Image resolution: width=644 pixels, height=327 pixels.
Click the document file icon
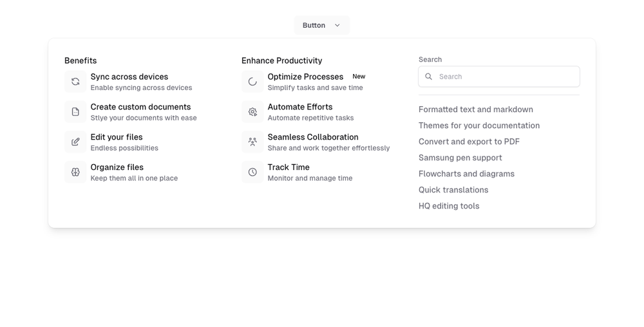click(x=75, y=112)
